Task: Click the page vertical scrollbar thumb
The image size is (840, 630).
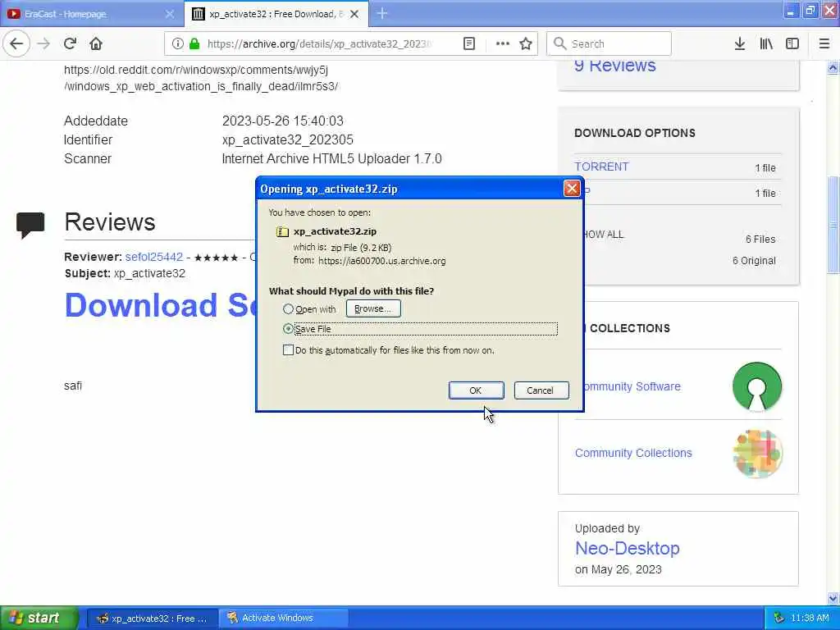Action: point(833,224)
